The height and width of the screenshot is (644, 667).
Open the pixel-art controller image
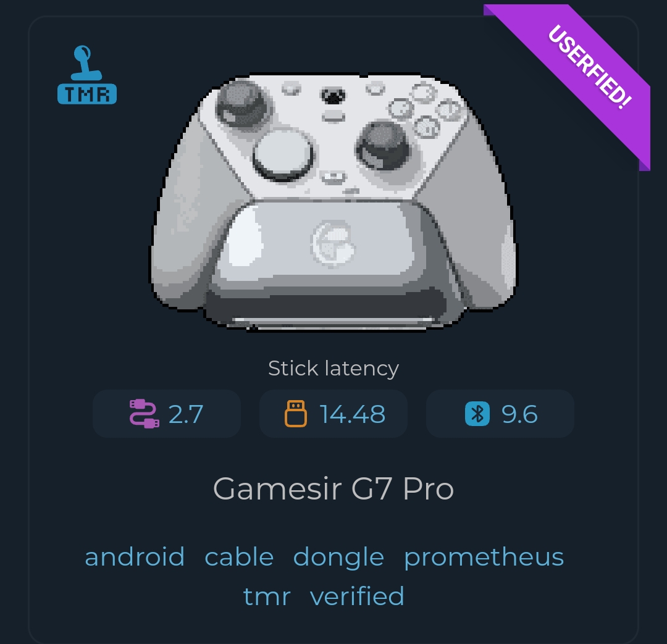pos(333,203)
